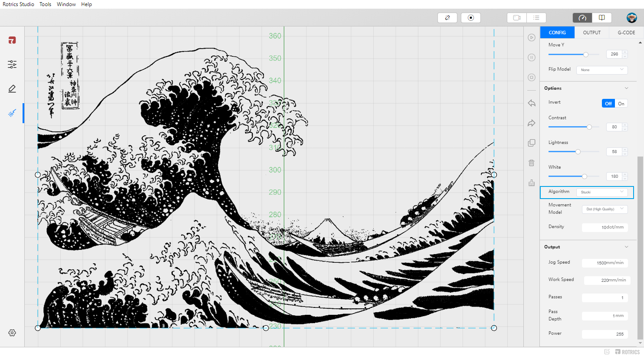Screen dimensions: 644x356
Task: Click the config panel vertical scrollbar
Action: pos(640,248)
